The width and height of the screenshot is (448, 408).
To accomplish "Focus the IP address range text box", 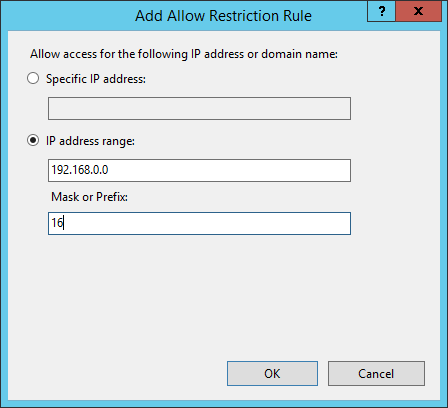I will [x=199, y=170].
